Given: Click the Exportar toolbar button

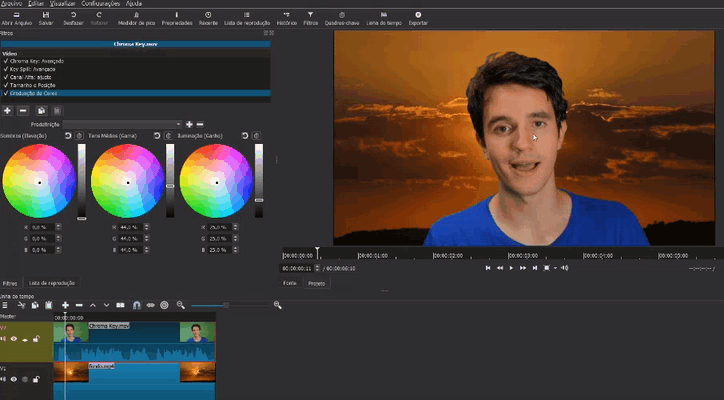Looking at the screenshot, I should click(x=418, y=18).
